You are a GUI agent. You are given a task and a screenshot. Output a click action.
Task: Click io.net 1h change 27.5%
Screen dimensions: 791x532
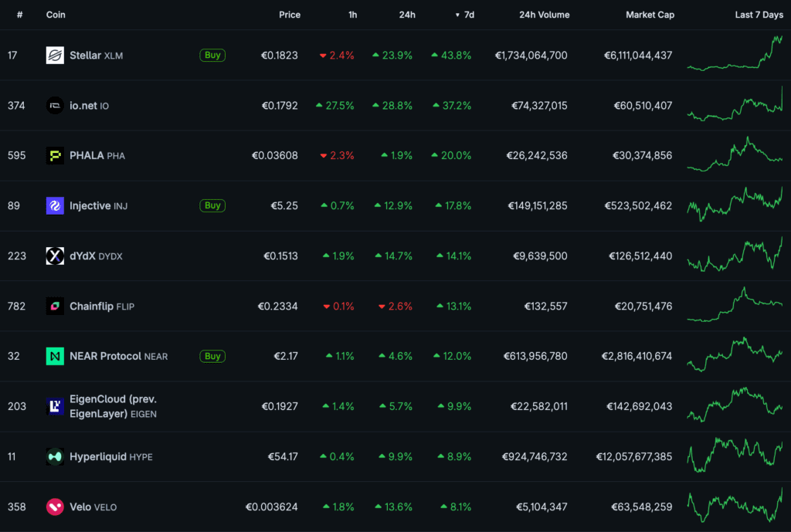[x=335, y=105]
